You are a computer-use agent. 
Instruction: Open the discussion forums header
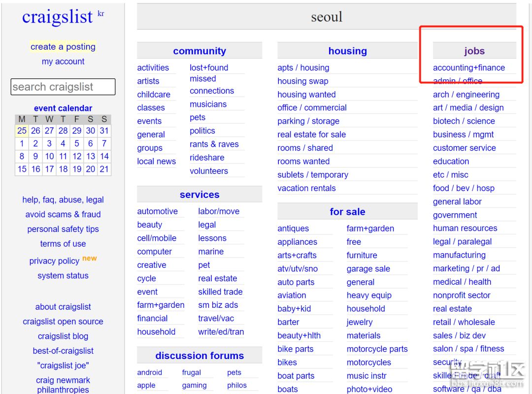[199, 355]
